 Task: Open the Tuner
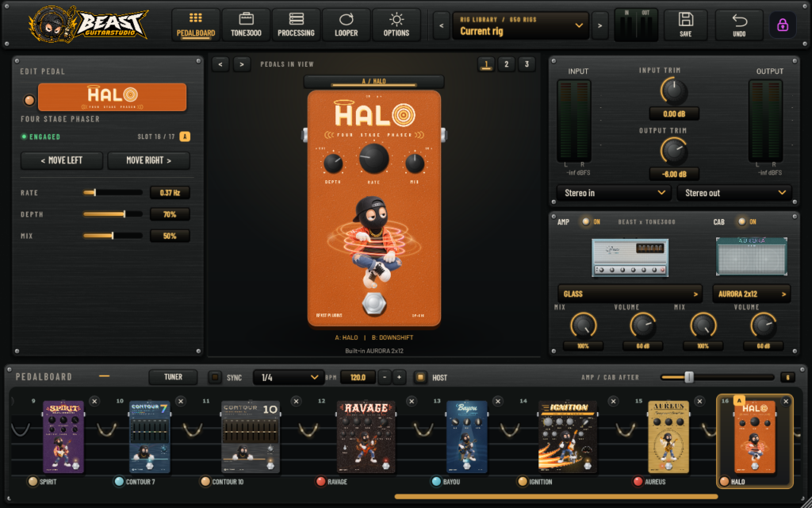(173, 377)
